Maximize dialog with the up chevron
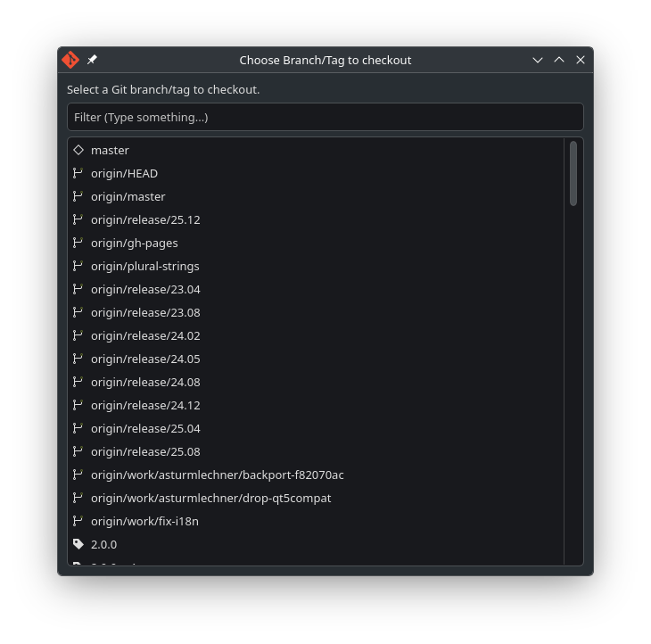The height and width of the screenshot is (644, 651). (x=559, y=60)
